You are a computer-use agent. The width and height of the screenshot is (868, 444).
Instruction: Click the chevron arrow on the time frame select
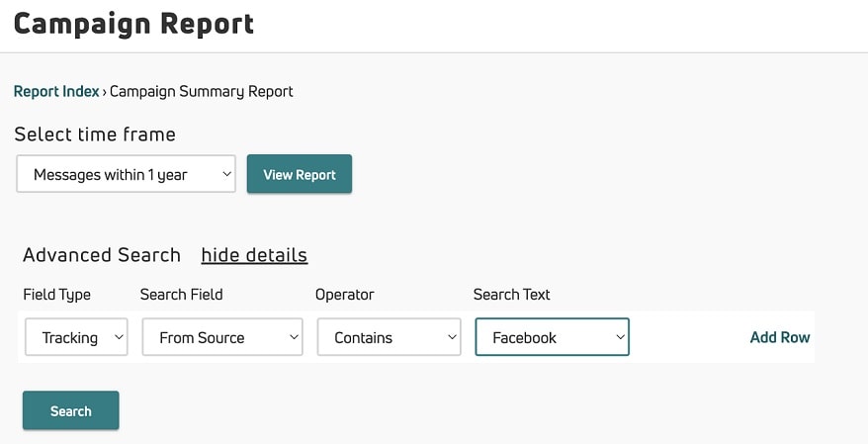[x=226, y=175]
